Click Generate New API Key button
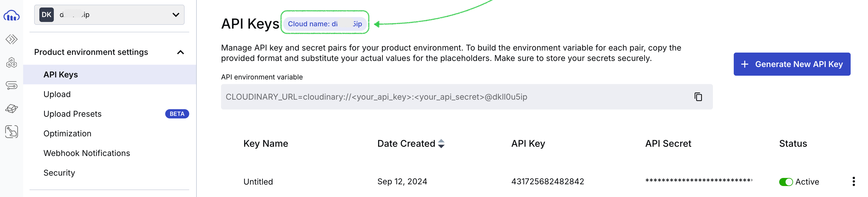This screenshot has height=197, width=868. pos(792,64)
